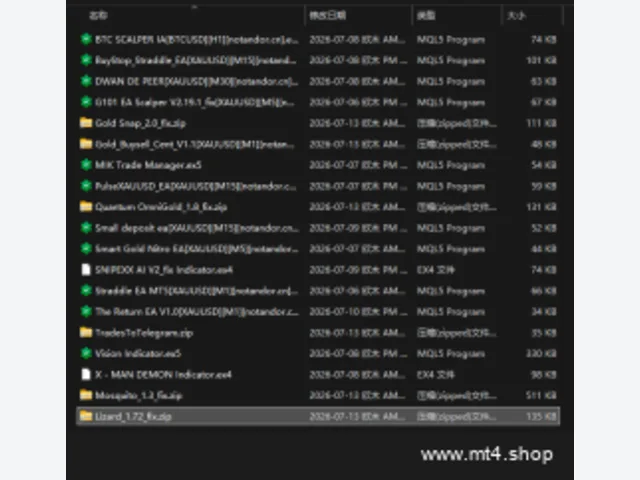Select the folder icon of Quantum OmniGold_1.0_fix.zip
This screenshot has height=480, width=640.
click(86, 207)
